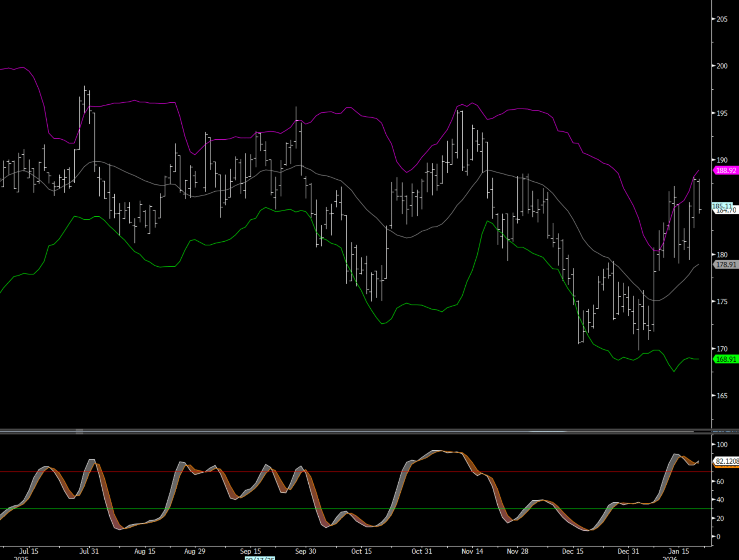Click the 195 price axis label
The width and height of the screenshot is (739, 560).
pyautogui.click(x=722, y=114)
